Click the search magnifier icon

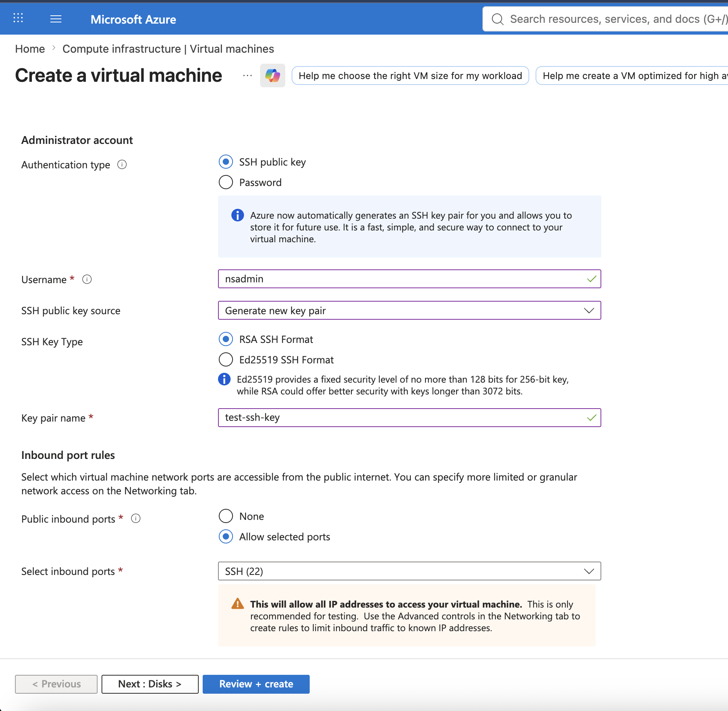tap(498, 19)
